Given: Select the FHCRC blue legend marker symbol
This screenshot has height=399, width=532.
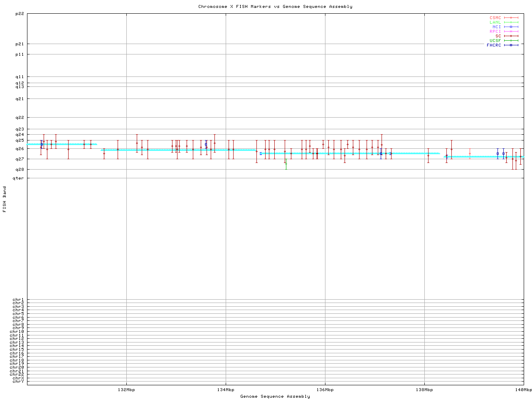Looking at the screenshot, I should (x=511, y=45).
